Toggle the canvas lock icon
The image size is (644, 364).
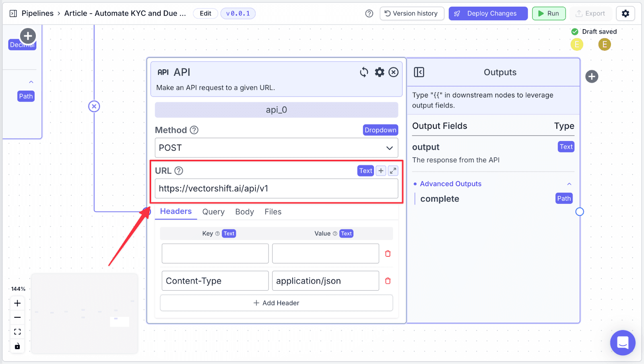click(x=17, y=346)
